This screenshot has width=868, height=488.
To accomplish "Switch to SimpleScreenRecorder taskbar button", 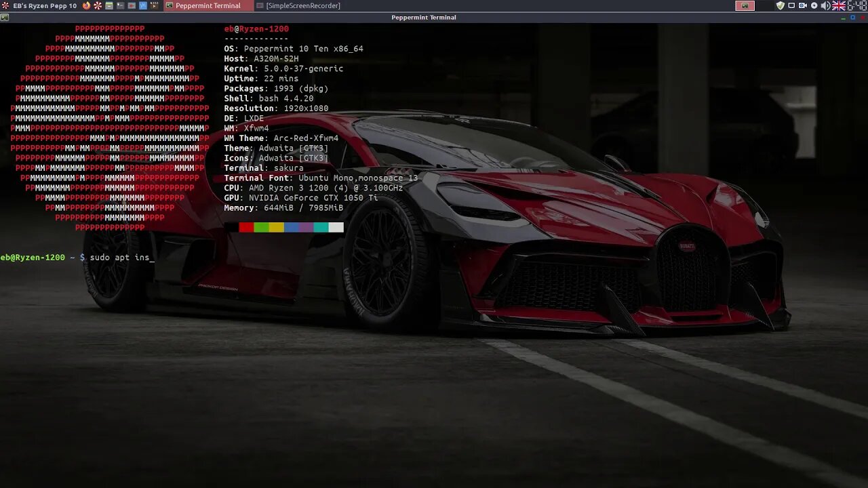I will [298, 5].
